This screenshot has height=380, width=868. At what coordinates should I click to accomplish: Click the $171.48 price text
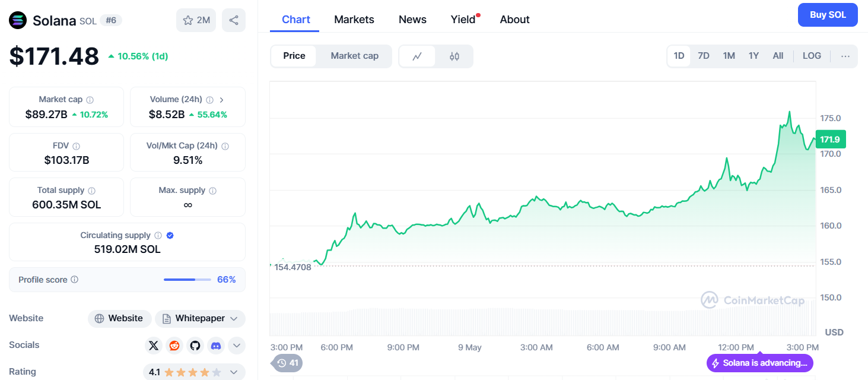click(x=54, y=56)
